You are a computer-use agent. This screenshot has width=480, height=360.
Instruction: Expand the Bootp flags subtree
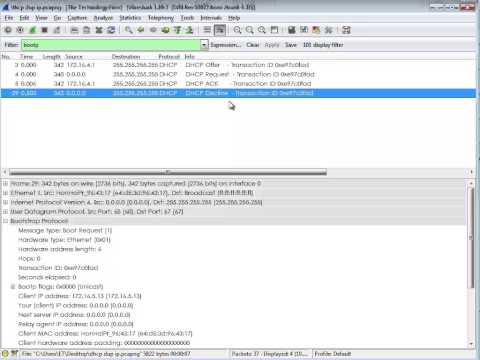[x=13, y=286]
